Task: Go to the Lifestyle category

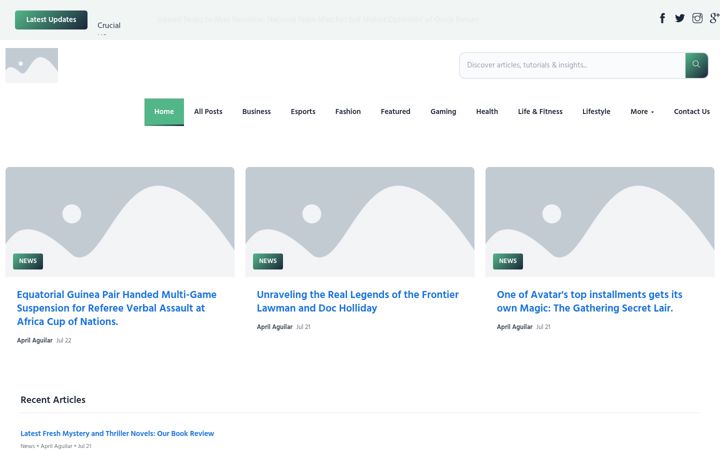Action: pyautogui.click(x=596, y=112)
